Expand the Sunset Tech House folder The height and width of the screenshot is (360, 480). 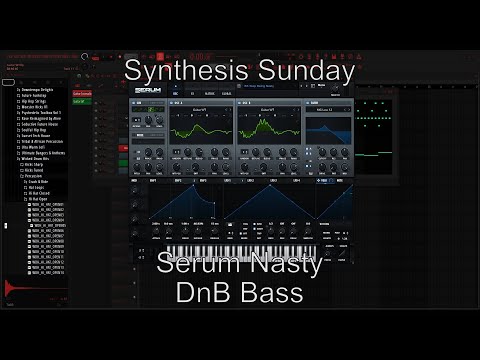33,136
